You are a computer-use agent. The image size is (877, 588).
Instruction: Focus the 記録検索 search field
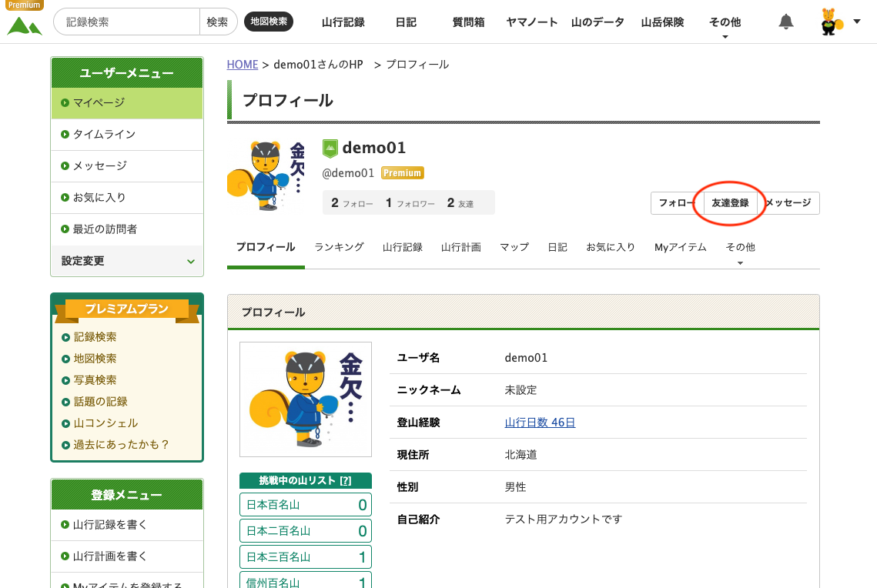point(127,22)
